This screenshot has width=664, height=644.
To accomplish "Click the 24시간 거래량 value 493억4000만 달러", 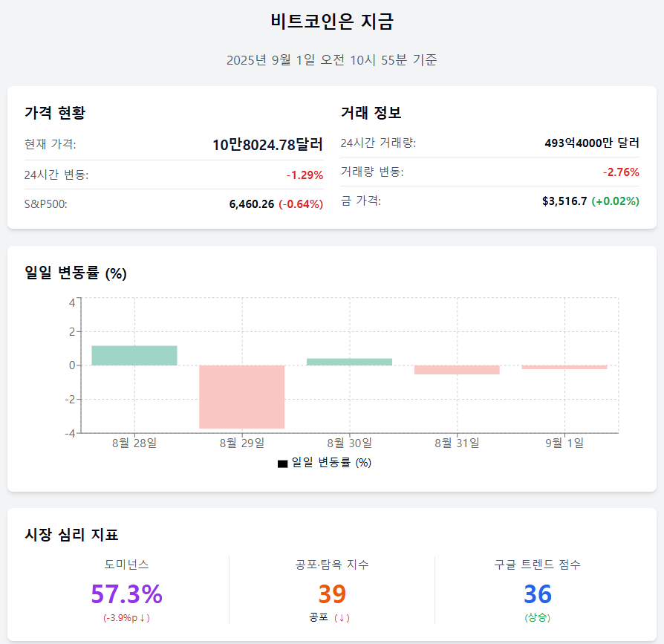I will [592, 143].
